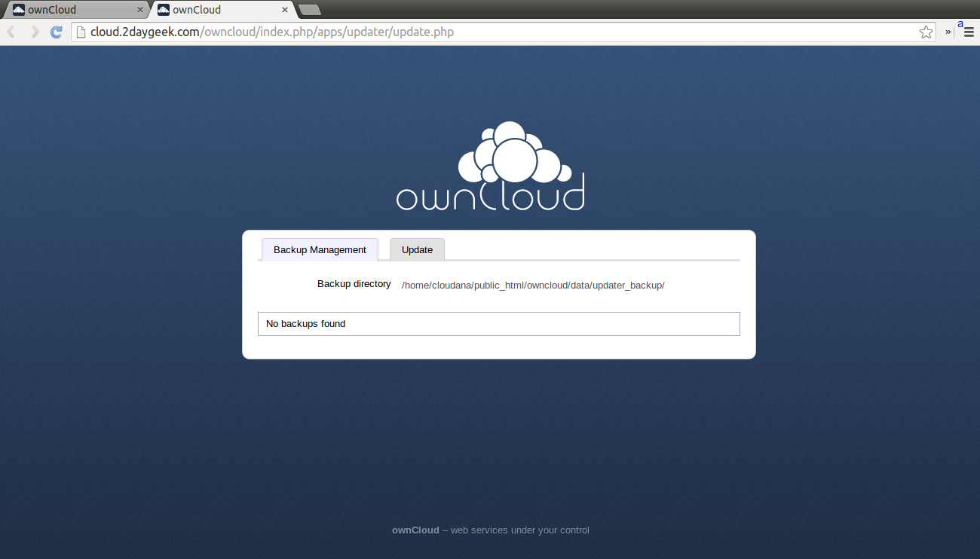Click 'web services under your control' text
980x559 pixels.
coord(520,530)
